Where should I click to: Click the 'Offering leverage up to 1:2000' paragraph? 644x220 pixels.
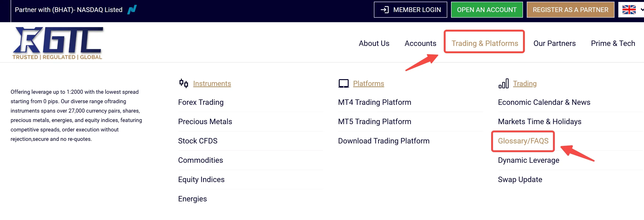(x=76, y=115)
